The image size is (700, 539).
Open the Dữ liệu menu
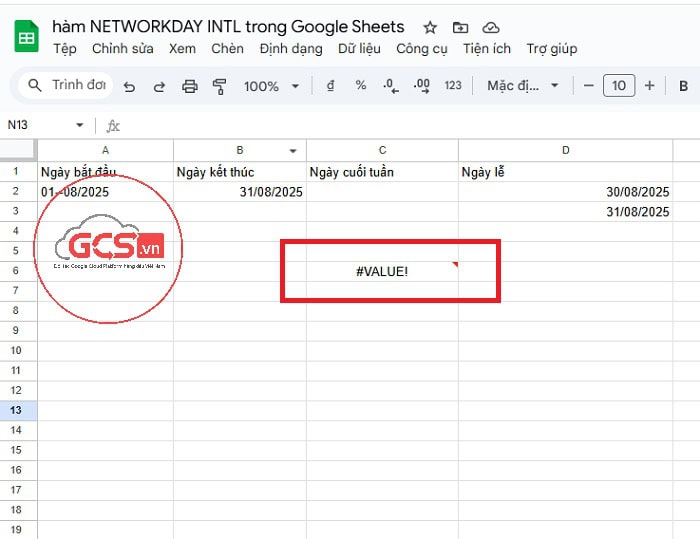(359, 48)
